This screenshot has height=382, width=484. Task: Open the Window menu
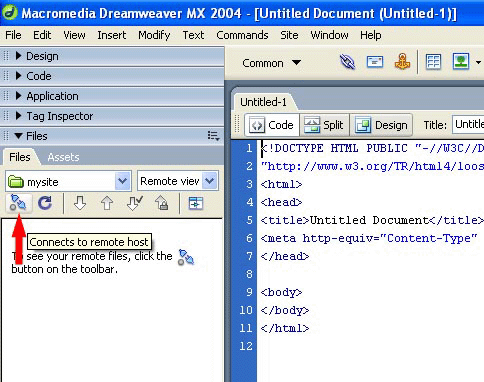(329, 35)
